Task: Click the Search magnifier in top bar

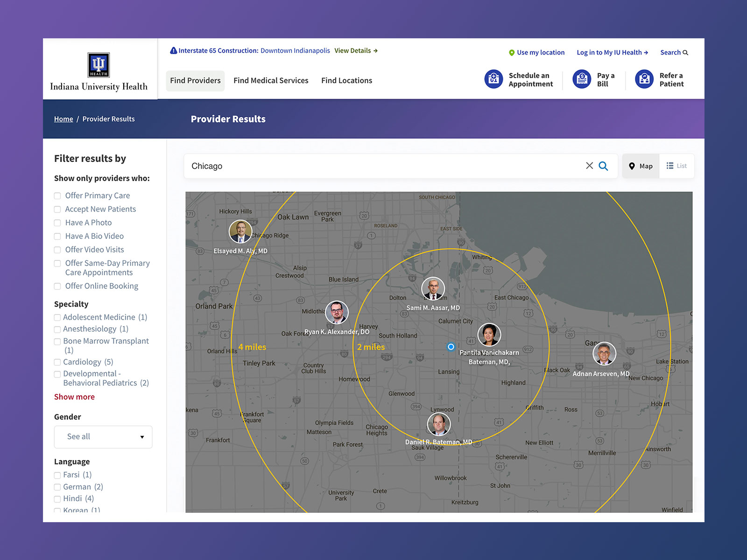Action: click(x=685, y=53)
